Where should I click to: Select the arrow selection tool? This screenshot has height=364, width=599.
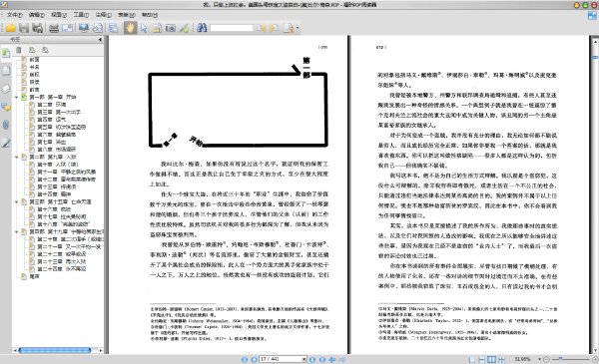[144, 28]
